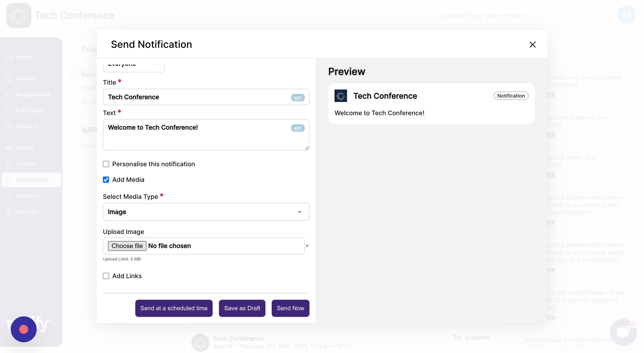Clear the uploaded image file

pyautogui.click(x=307, y=246)
